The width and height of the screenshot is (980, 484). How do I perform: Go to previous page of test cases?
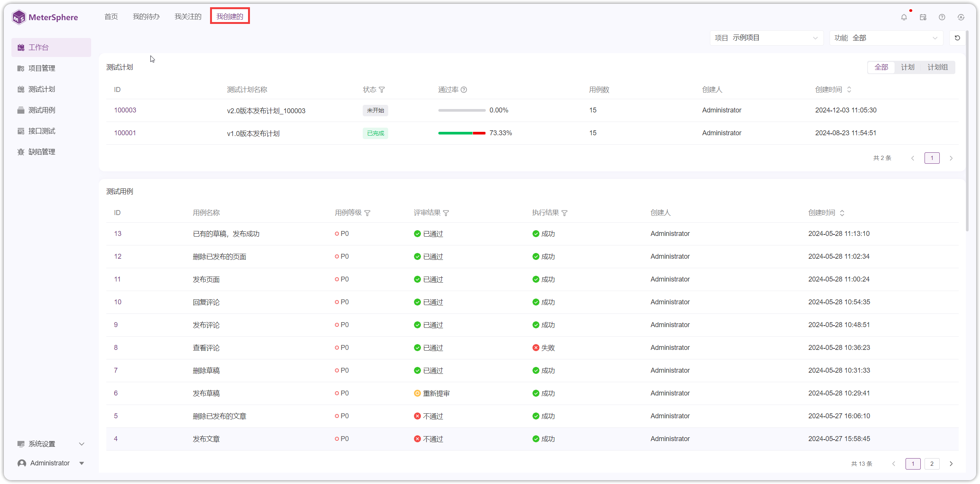coord(894,463)
